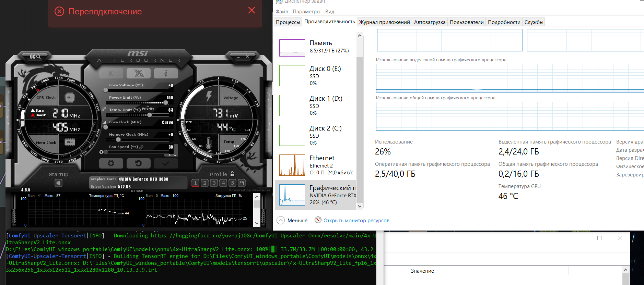Select Графический процессор NVIDIA GeForce RTX item
Screen dimensions: 644x285
click(316, 195)
